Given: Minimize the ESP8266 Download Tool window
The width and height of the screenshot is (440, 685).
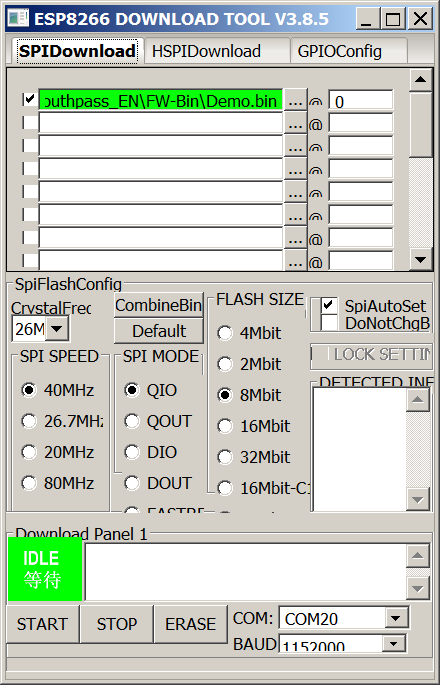Looking at the screenshot, I should [x=367, y=19].
